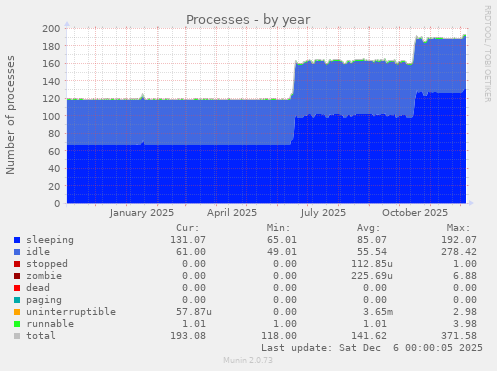Click idle minimum value 49.01
Screen dimensions: 497x371
click(282, 252)
